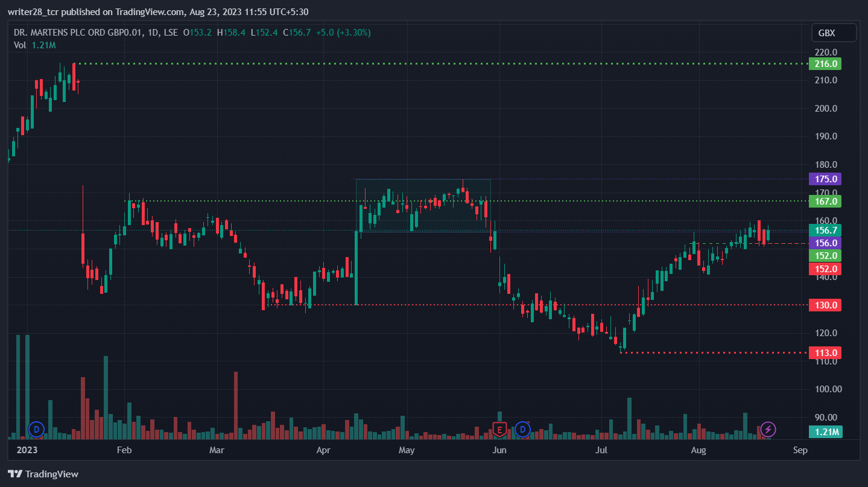The image size is (868, 487).
Task: Open the TradingView logo at bottom left
Action: (43, 474)
